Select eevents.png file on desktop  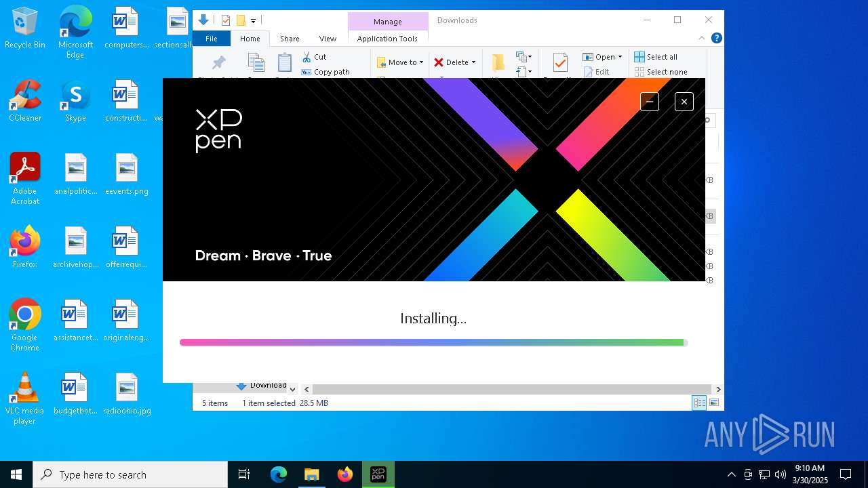(x=127, y=174)
